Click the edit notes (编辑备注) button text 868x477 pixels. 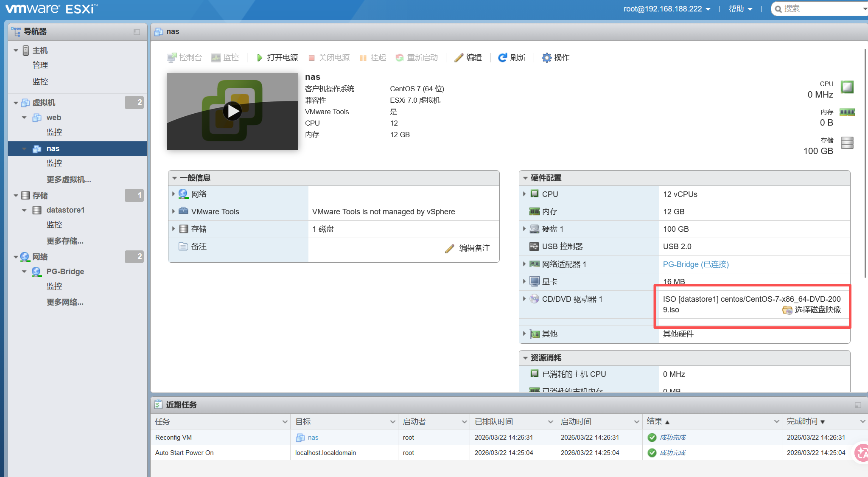coord(474,248)
